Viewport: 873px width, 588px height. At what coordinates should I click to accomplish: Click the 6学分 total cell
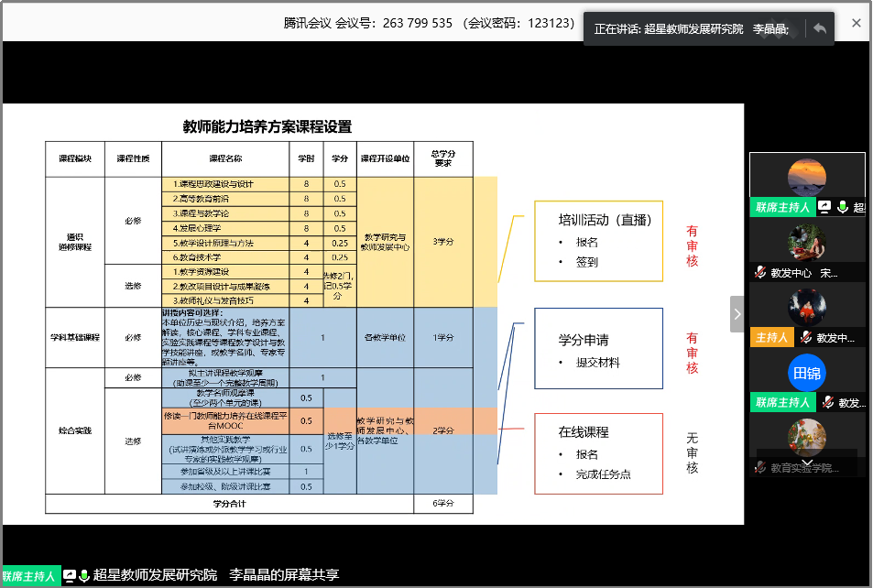(443, 504)
